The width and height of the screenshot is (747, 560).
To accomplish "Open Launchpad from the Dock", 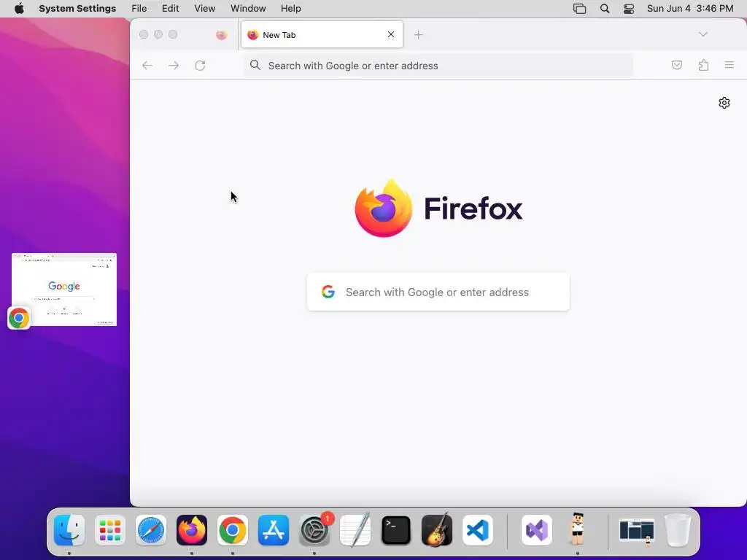I will (x=110, y=530).
